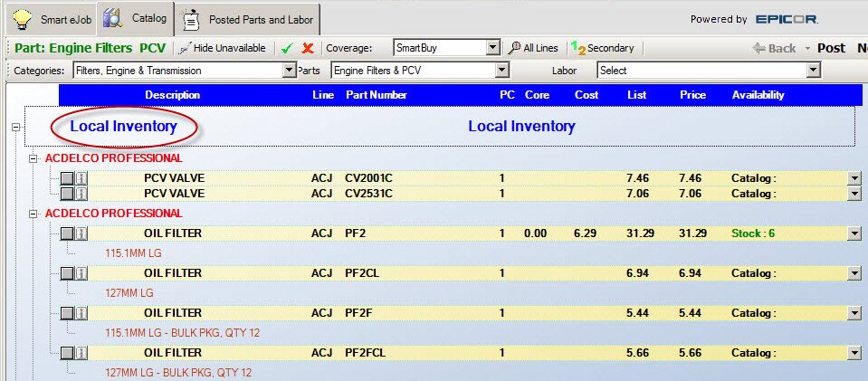Select checkbox for OIL FILTER PF2CL
Viewport: 868px width, 381px height.
coord(67,272)
